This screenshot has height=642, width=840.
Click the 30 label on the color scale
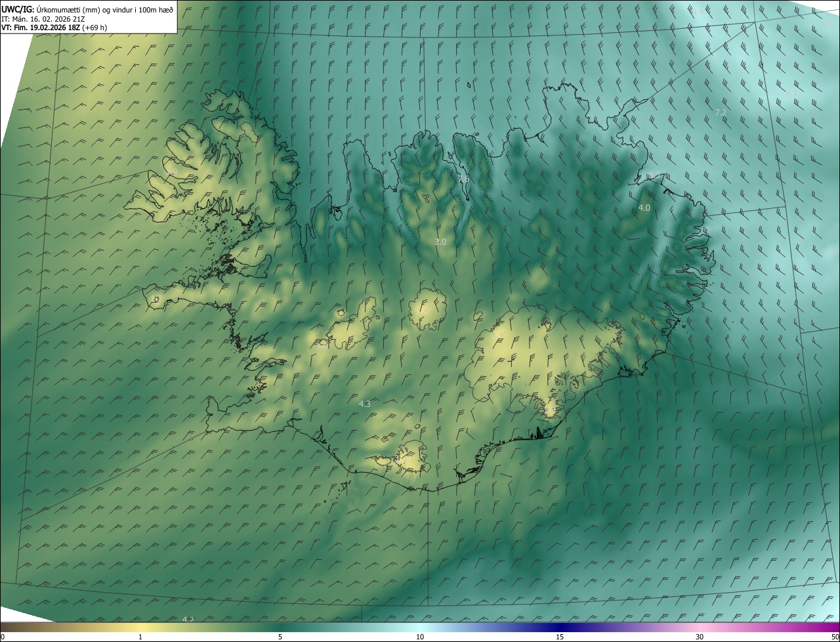pos(700,637)
